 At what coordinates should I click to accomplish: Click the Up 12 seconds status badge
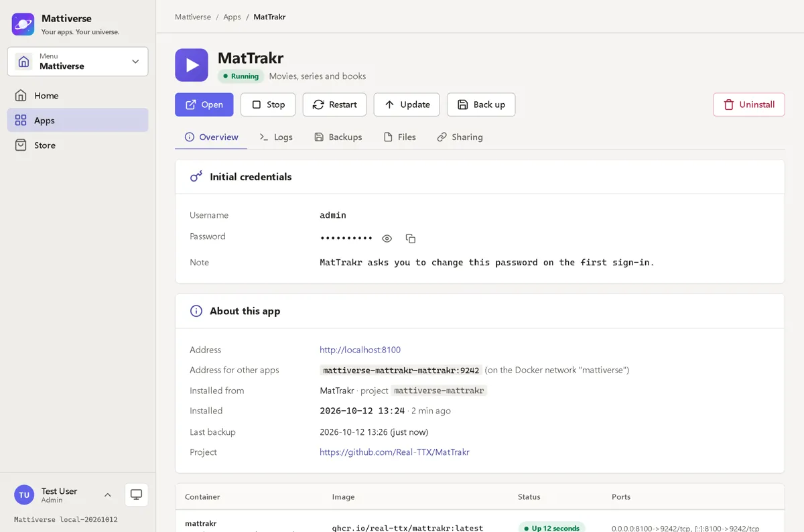click(551, 528)
